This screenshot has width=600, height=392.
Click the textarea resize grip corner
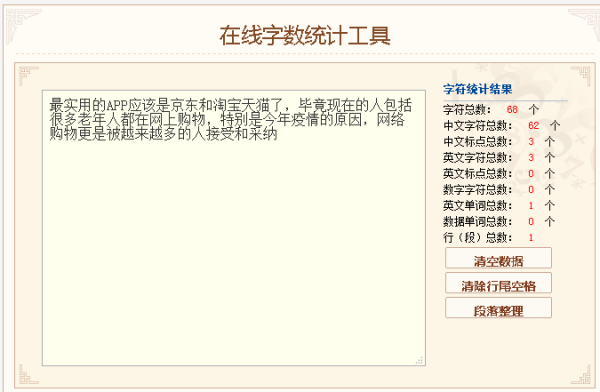419,360
